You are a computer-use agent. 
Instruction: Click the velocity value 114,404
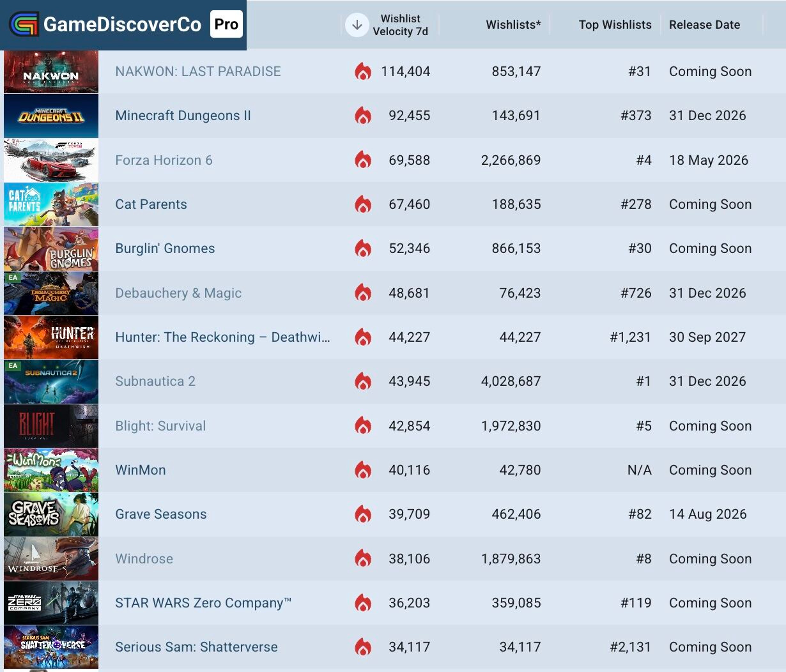(406, 72)
